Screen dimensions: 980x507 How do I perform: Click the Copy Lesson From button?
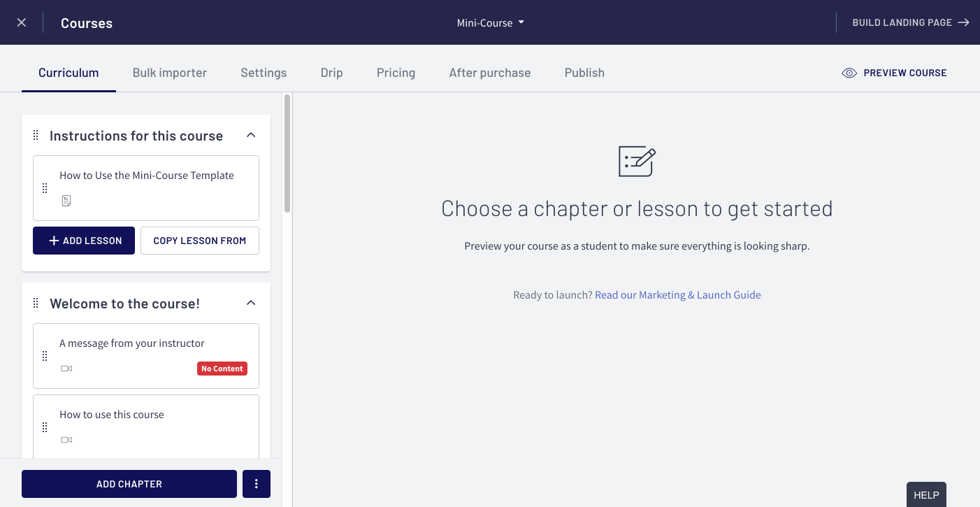coord(199,240)
